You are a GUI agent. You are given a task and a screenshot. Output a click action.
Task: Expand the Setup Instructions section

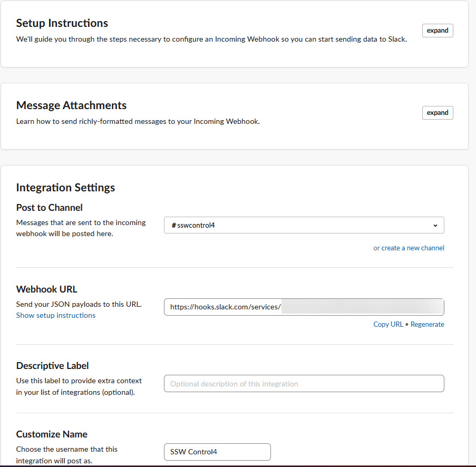pyautogui.click(x=437, y=31)
